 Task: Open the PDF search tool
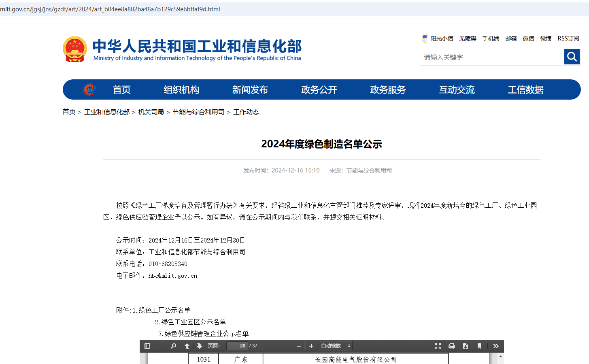173,346
